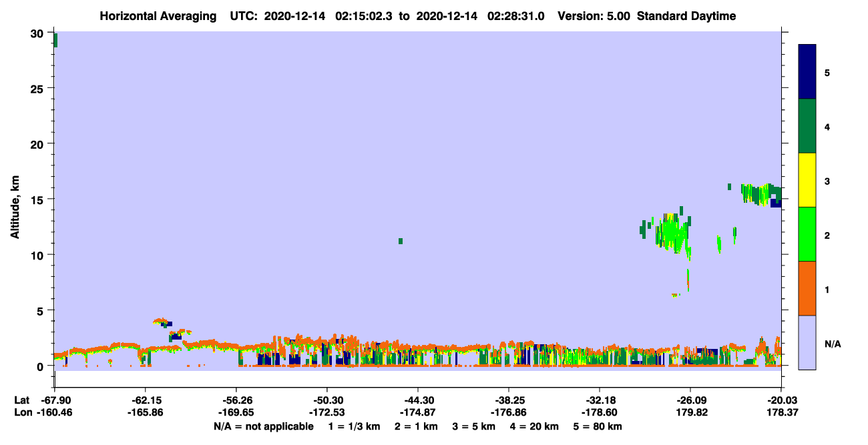Click the latitude value -38.25
The height and width of the screenshot is (445, 868).
(x=509, y=400)
